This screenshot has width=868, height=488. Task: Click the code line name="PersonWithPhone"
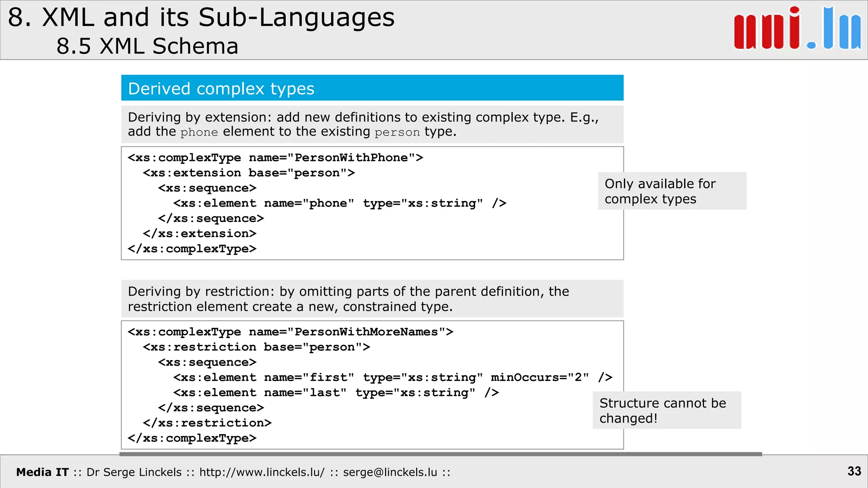[x=275, y=158]
